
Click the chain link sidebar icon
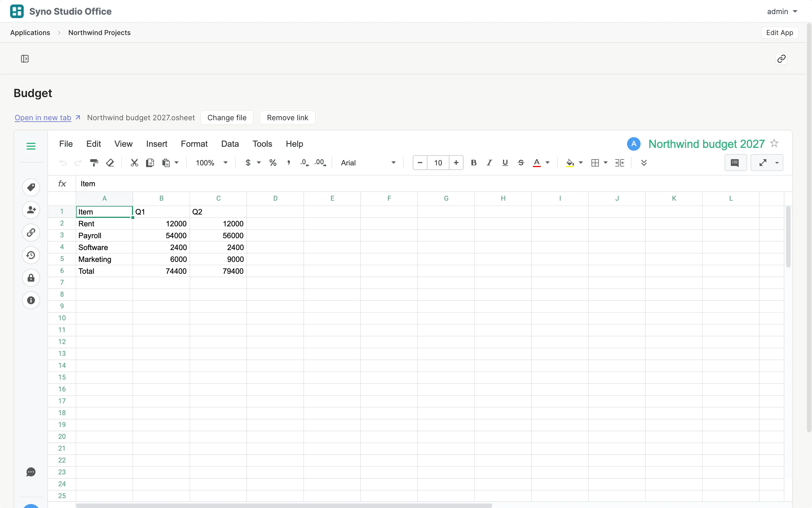tap(31, 233)
